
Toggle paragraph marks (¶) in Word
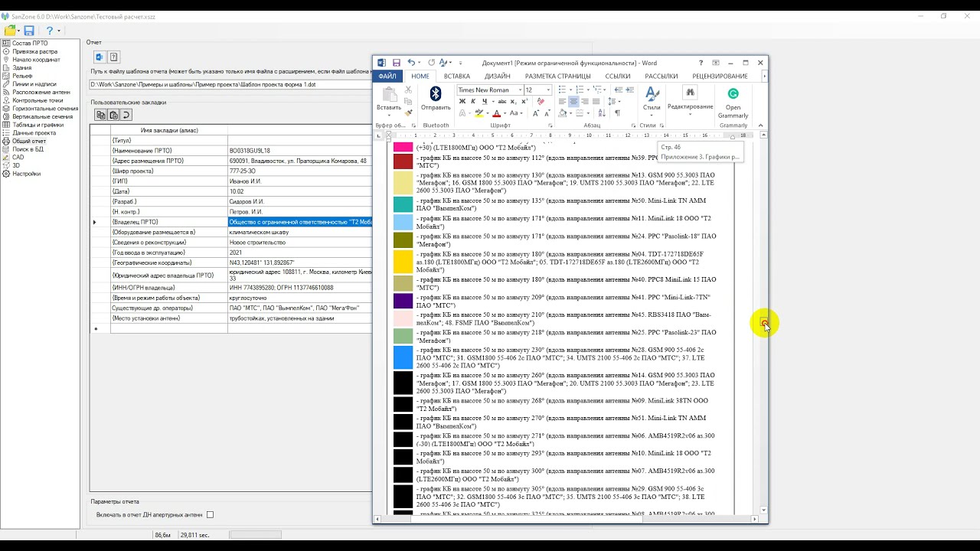click(x=617, y=112)
